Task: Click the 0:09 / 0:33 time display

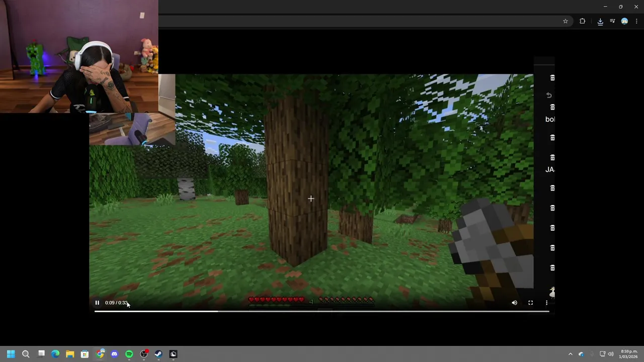Action: (x=116, y=303)
